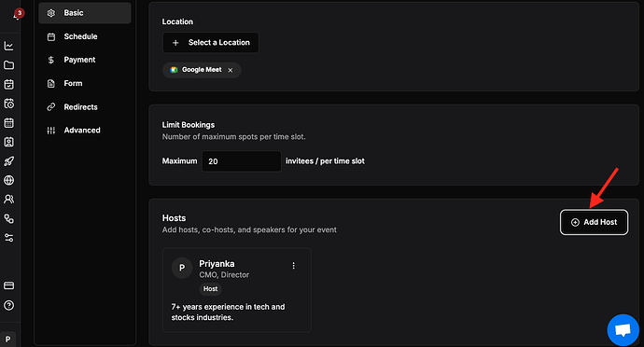Click the help question mark icon
Screen dimensions: 644x347
tap(8, 305)
